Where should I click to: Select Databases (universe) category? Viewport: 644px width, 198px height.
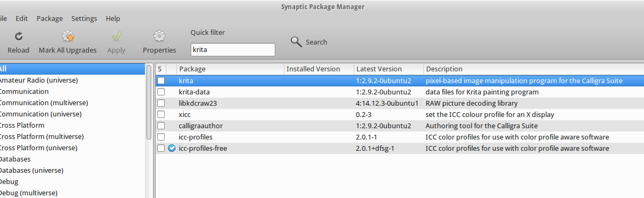click(x=31, y=170)
